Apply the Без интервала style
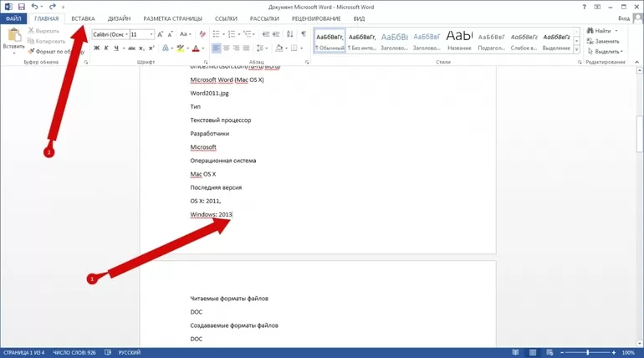Screen dimensions: 644x358 (x=362, y=41)
